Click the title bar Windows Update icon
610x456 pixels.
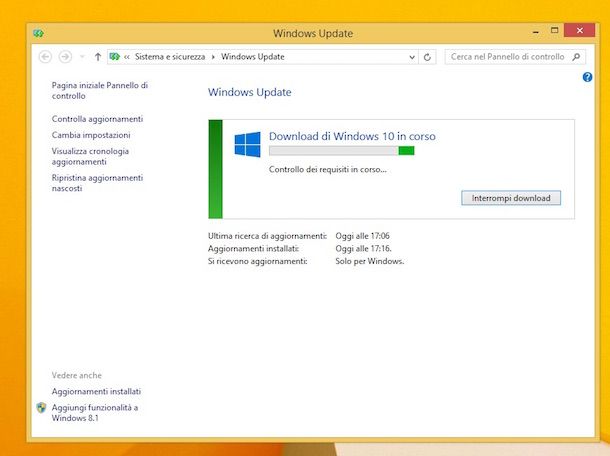[39, 33]
